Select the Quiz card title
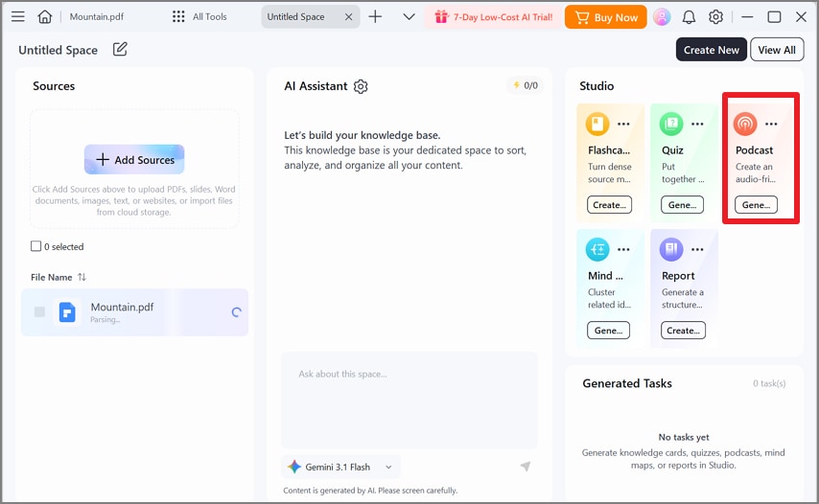 tap(672, 150)
